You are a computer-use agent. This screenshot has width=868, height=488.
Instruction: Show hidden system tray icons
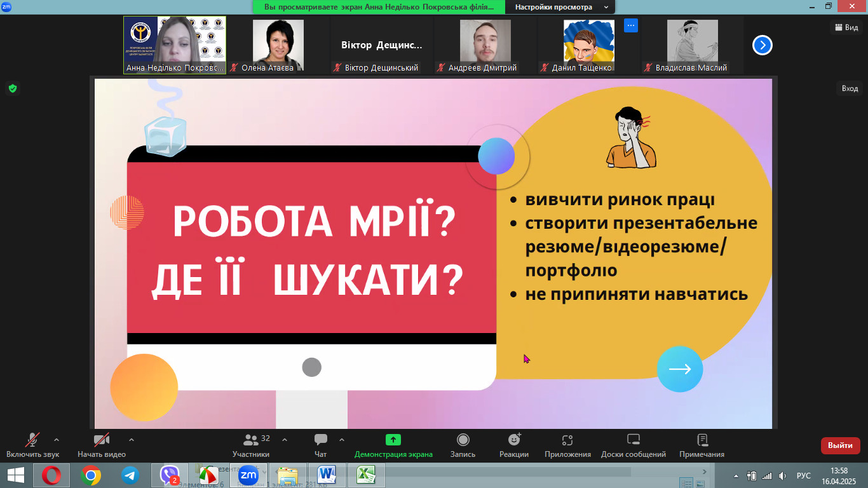(x=736, y=475)
